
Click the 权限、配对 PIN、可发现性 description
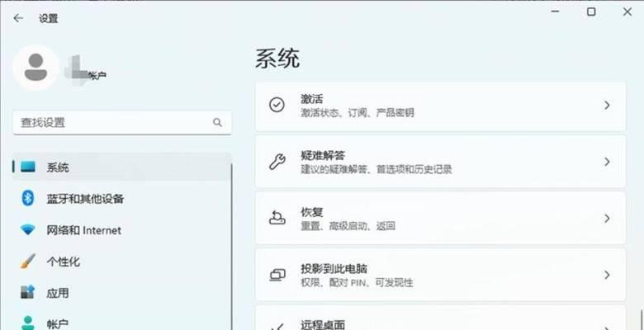[x=357, y=282]
